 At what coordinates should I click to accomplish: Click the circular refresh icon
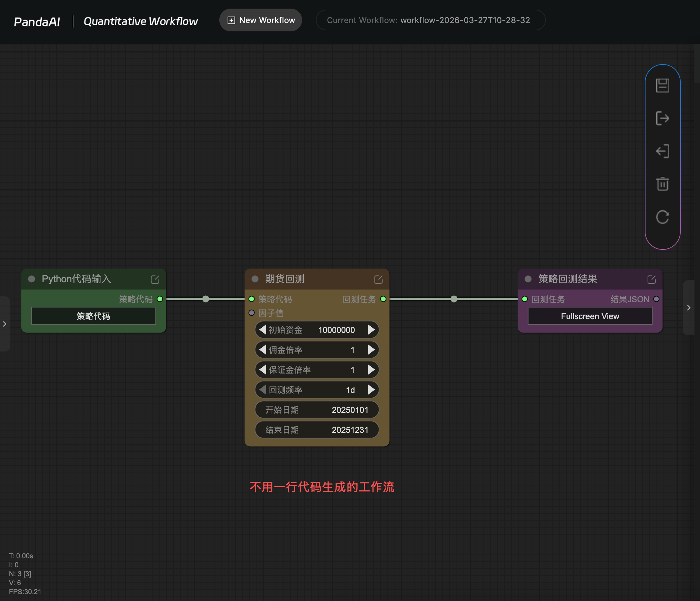click(662, 217)
